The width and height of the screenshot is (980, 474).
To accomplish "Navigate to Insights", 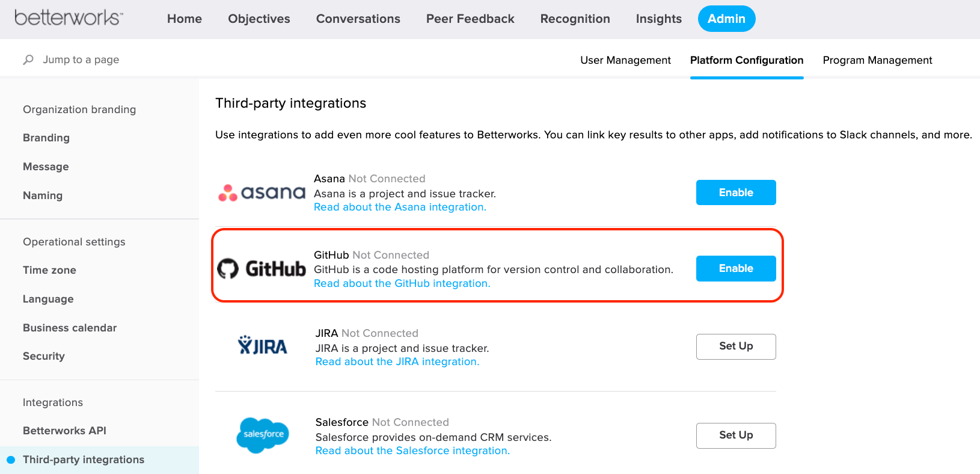I will [659, 19].
